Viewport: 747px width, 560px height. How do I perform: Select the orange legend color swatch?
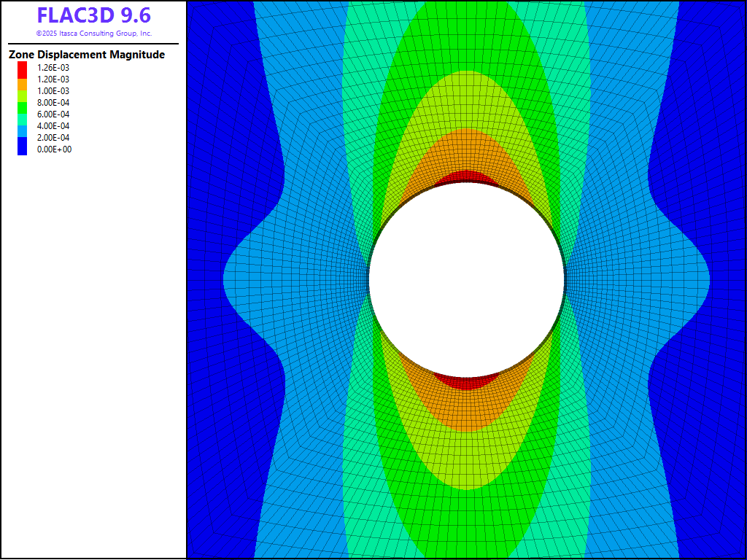[22, 85]
